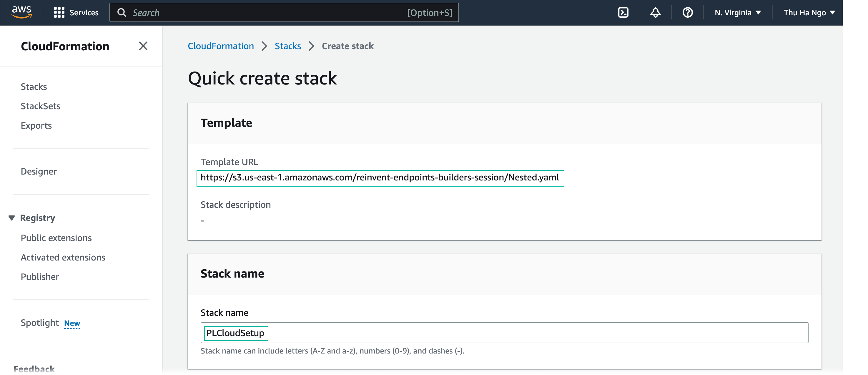
Task: Close the CloudFormation side panel with the X
Action: [143, 46]
